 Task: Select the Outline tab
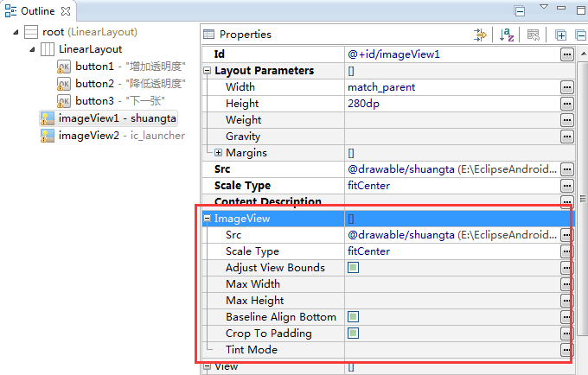coord(37,11)
